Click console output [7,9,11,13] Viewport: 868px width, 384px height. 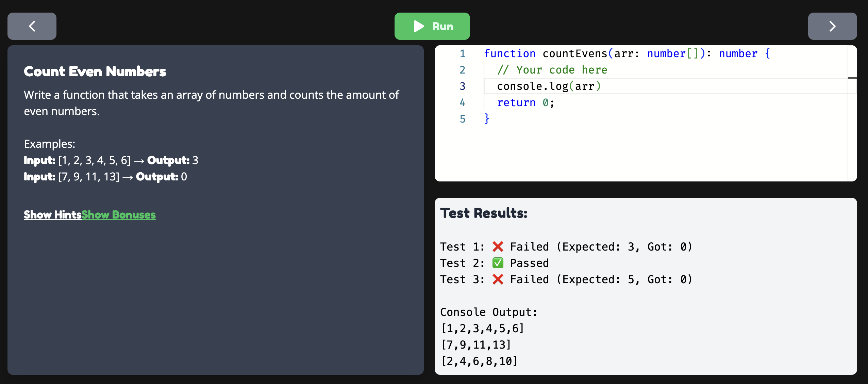click(x=476, y=345)
